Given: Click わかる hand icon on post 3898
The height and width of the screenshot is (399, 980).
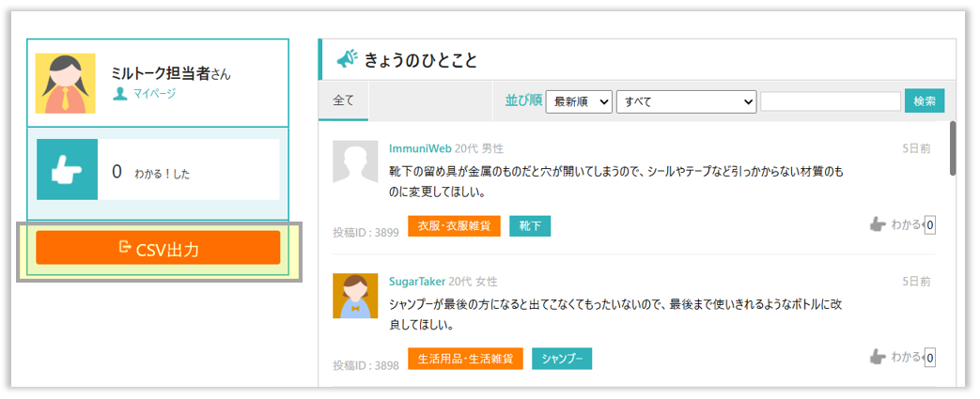Looking at the screenshot, I should [879, 358].
